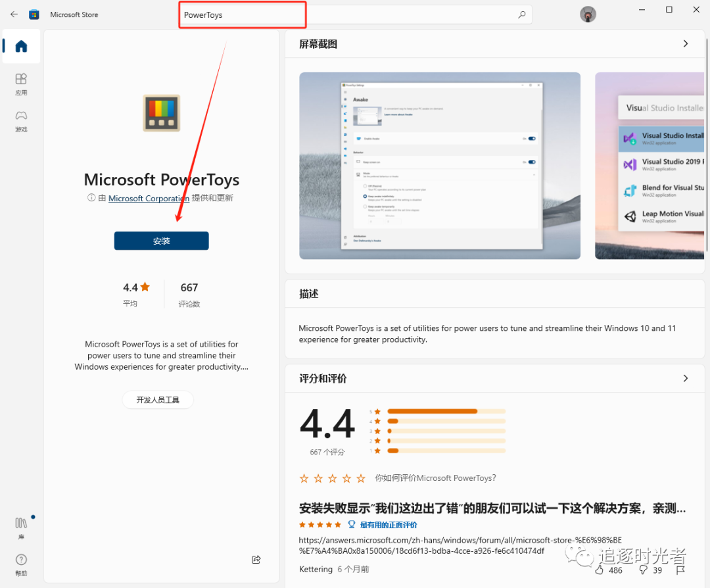Rate PowerToys five stars
710x588 pixels.
[360, 479]
